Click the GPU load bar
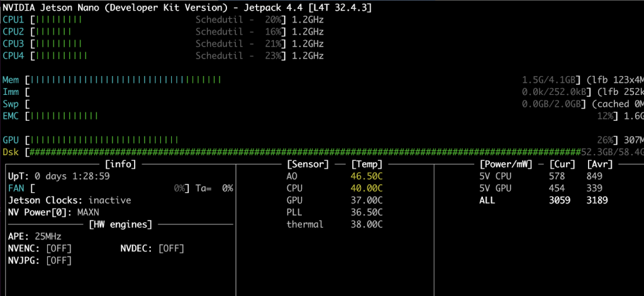The width and height of the screenshot is (644, 296). pos(104,140)
